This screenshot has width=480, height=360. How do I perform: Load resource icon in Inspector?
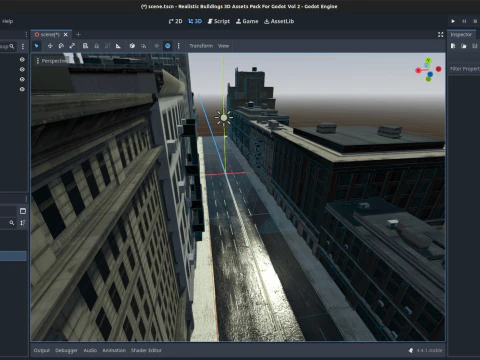coord(464,46)
